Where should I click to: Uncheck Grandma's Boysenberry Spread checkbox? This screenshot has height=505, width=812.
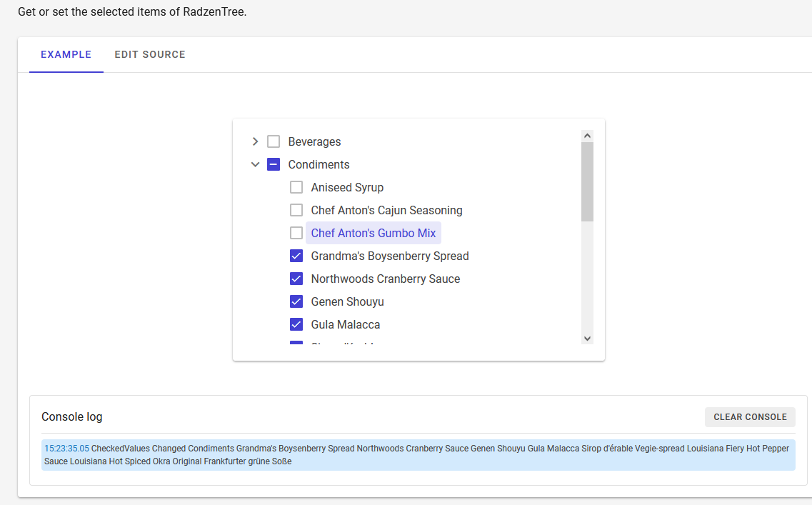pyautogui.click(x=296, y=256)
